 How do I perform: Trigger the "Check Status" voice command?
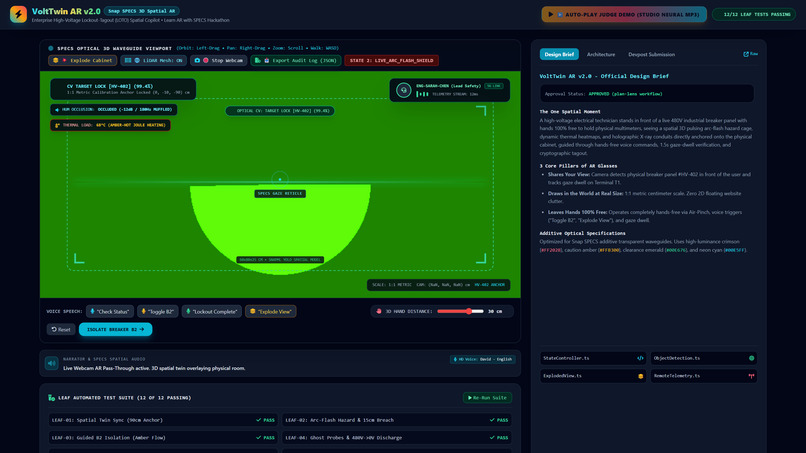pyautogui.click(x=110, y=311)
